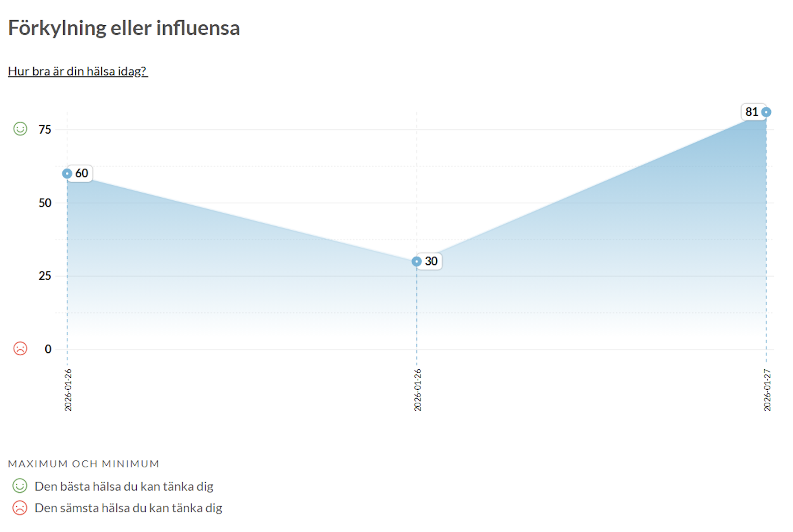Click 'Den bästa hälsa du kan tänka dig' text
793x532 pixels.
(124, 486)
